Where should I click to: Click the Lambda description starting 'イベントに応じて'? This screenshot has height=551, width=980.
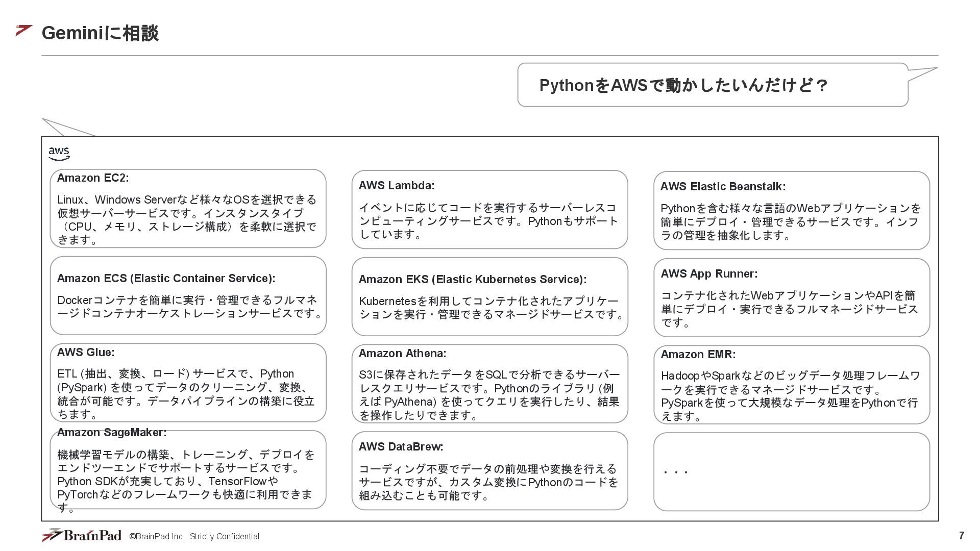click(488, 221)
